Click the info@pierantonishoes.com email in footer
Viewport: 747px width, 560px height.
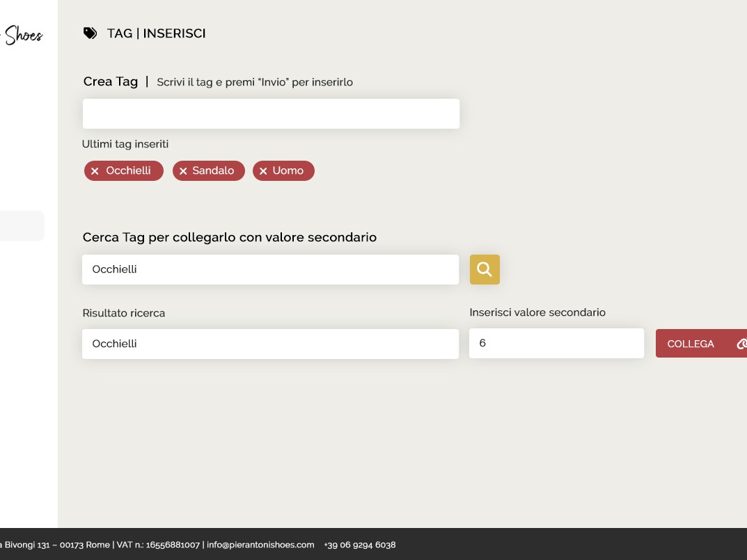(260, 545)
